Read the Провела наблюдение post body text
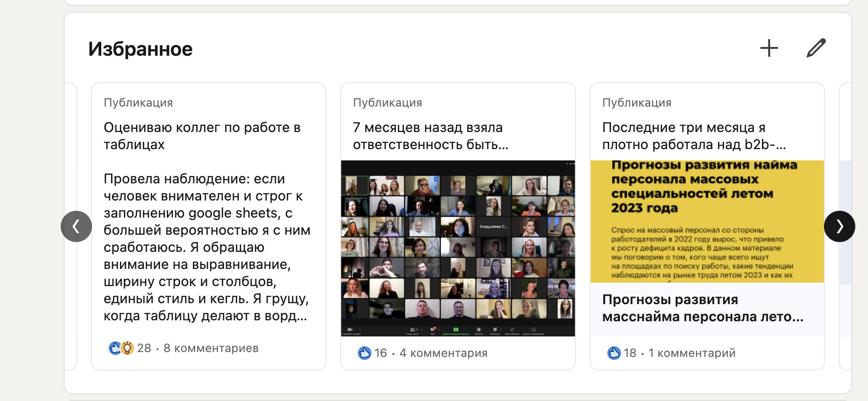This screenshot has height=401, width=868. [207, 247]
